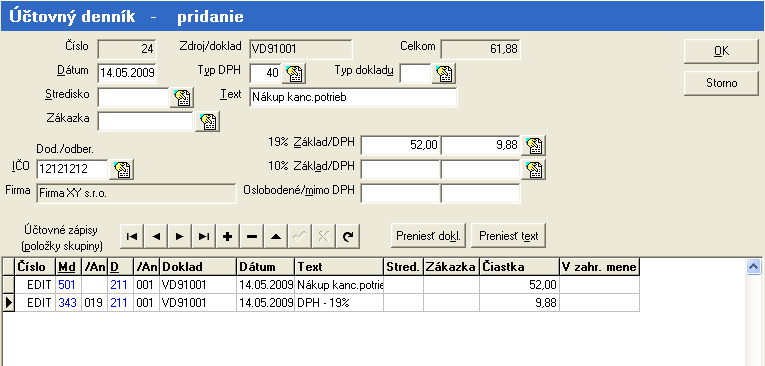Click Zdroj/doklad field VD91001
This screenshot has width=765, height=366.
(301, 49)
